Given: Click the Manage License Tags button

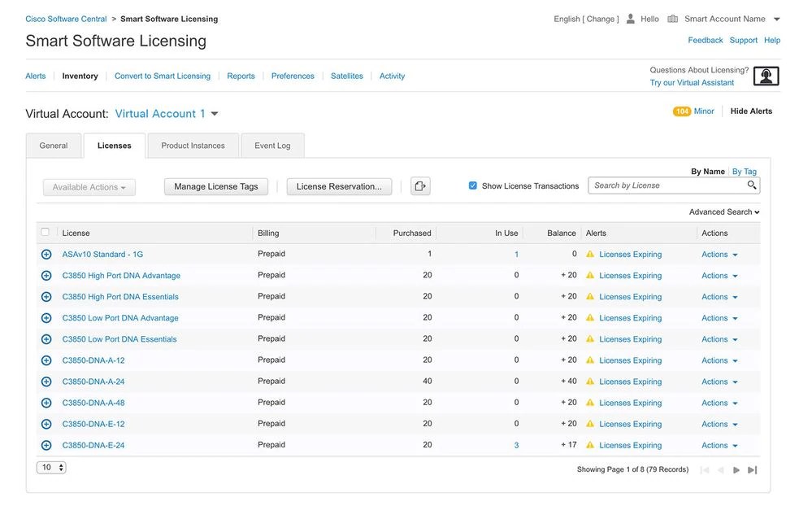Looking at the screenshot, I should pyautogui.click(x=215, y=185).
